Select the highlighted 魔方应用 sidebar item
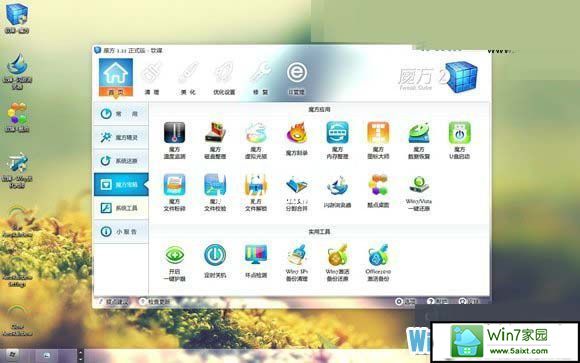The width and height of the screenshot is (580, 363). [121, 184]
